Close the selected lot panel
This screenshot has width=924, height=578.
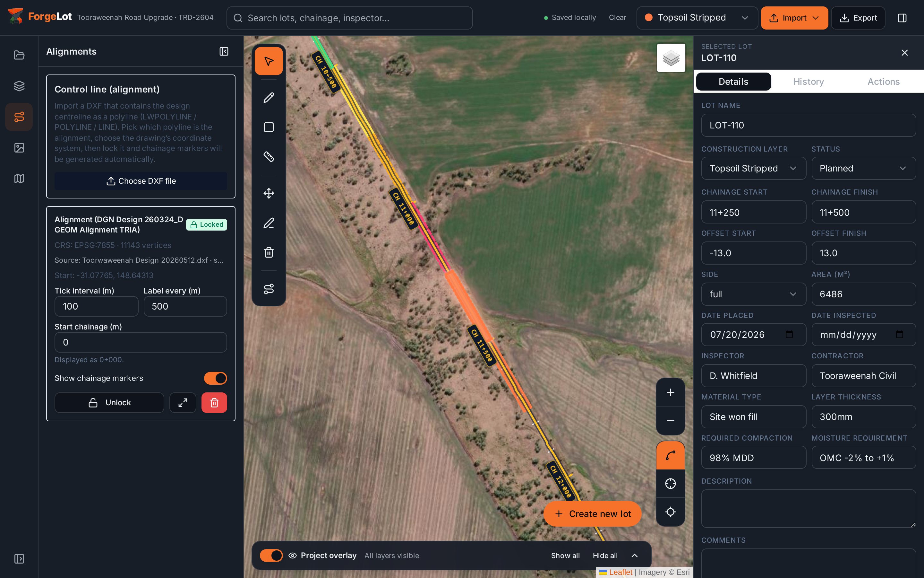click(x=904, y=53)
